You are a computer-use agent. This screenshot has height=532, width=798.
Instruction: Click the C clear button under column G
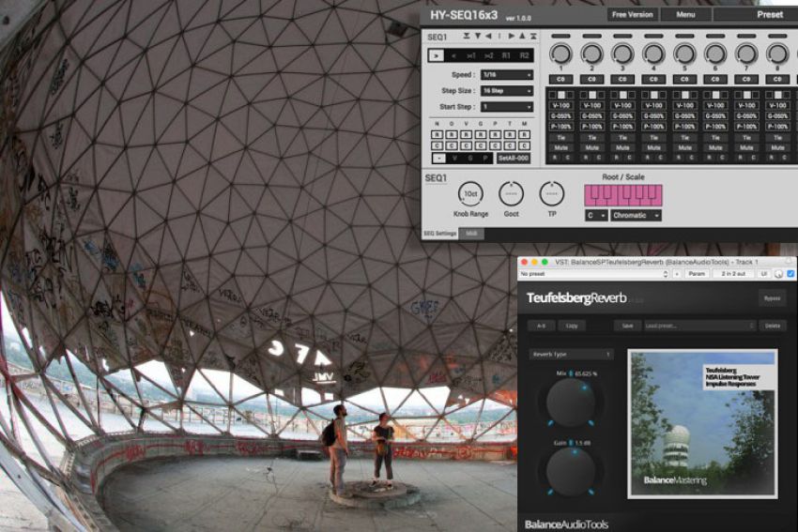pos(481,145)
